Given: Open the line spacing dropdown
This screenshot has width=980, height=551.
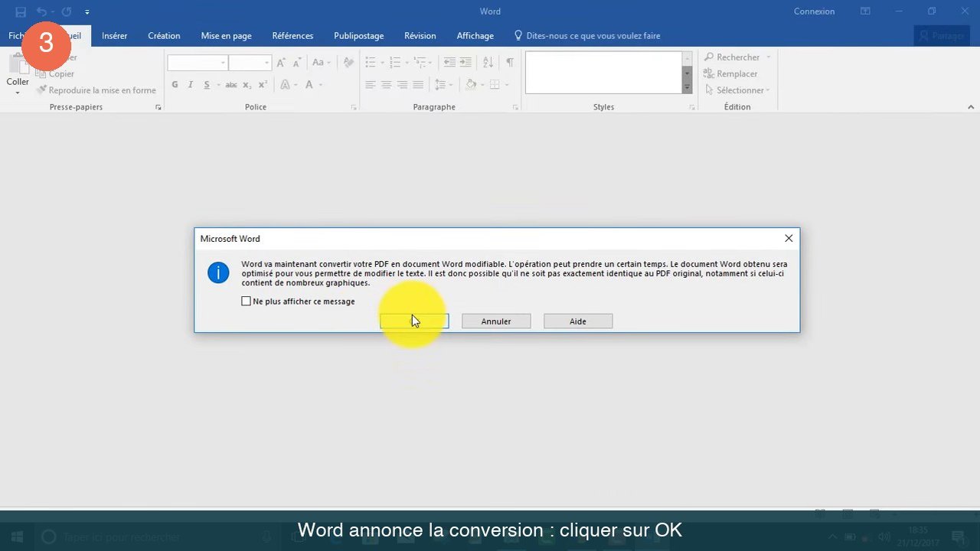Looking at the screenshot, I should tap(445, 85).
